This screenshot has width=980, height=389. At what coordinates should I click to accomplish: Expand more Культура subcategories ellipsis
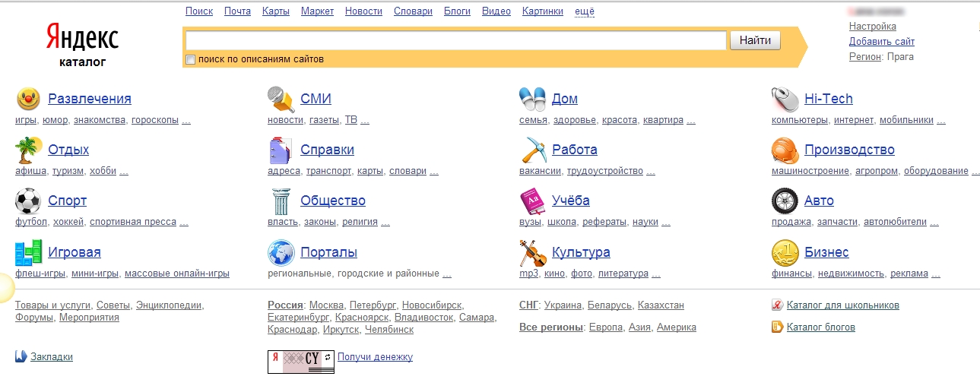click(656, 274)
